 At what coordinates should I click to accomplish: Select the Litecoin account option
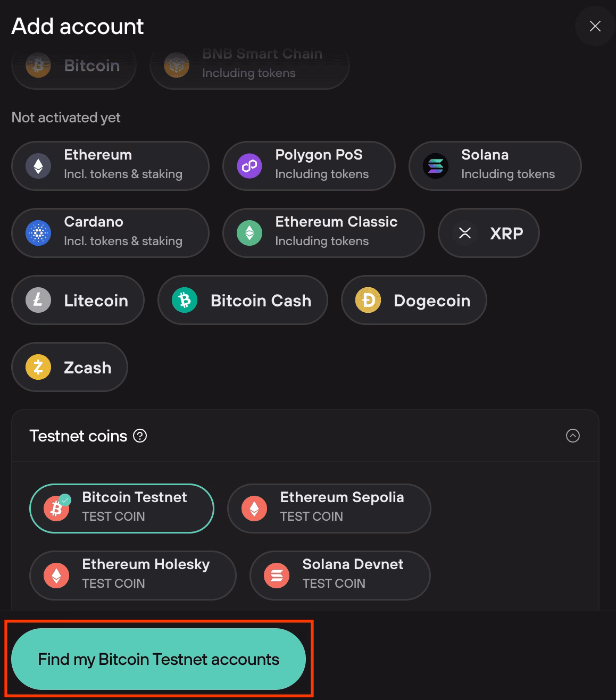click(x=77, y=300)
